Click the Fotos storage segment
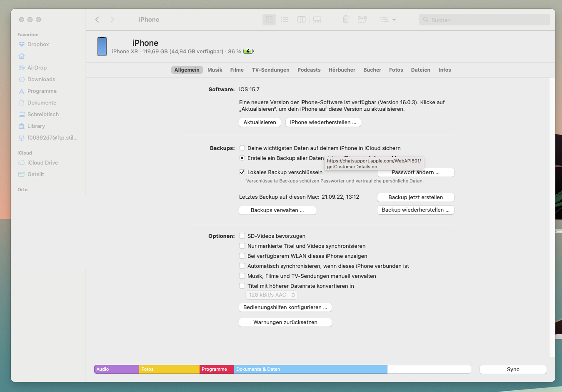Image resolution: width=562 pixels, height=392 pixels. [x=169, y=370]
